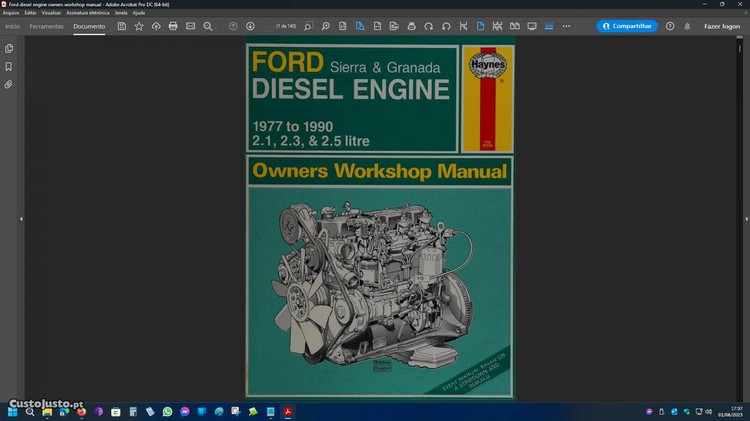Open the Windows Start menu
The width and height of the screenshot is (750, 421).
click(x=13, y=411)
